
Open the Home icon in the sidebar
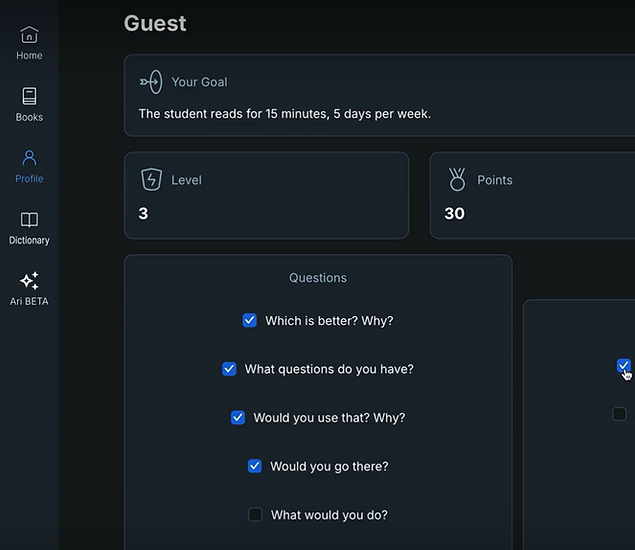pyautogui.click(x=29, y=35)
